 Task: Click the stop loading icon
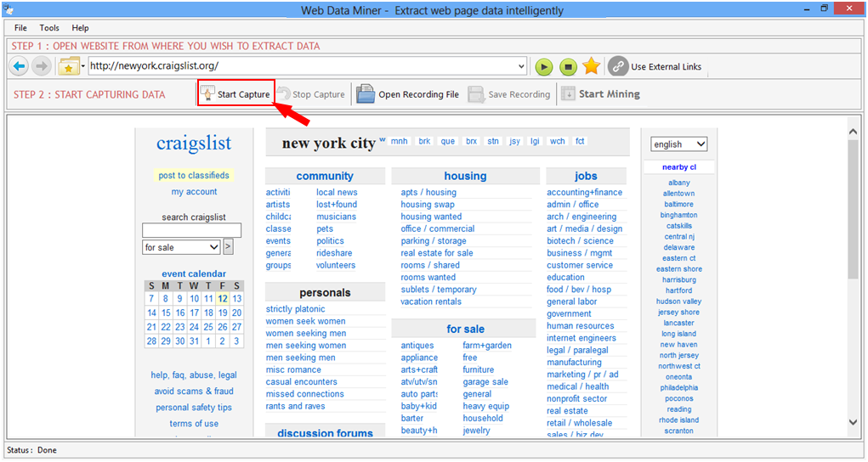pyautogui.click(x=567, y=67)
